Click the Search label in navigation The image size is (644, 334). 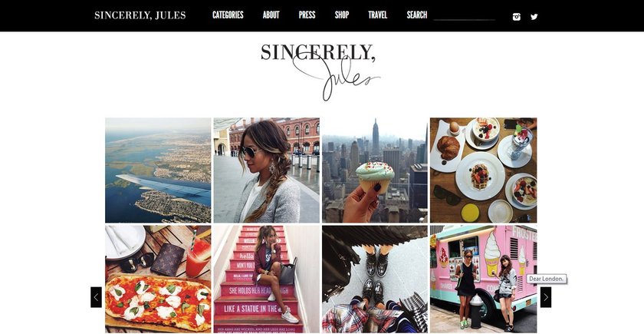click(x=417, y=15)
